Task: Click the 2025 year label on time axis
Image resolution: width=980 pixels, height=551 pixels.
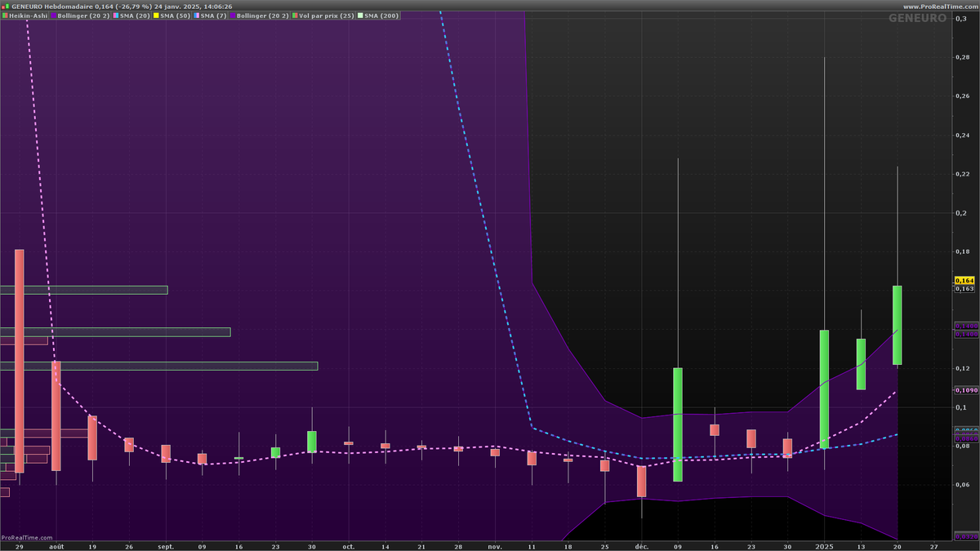Action: [825, 546]
